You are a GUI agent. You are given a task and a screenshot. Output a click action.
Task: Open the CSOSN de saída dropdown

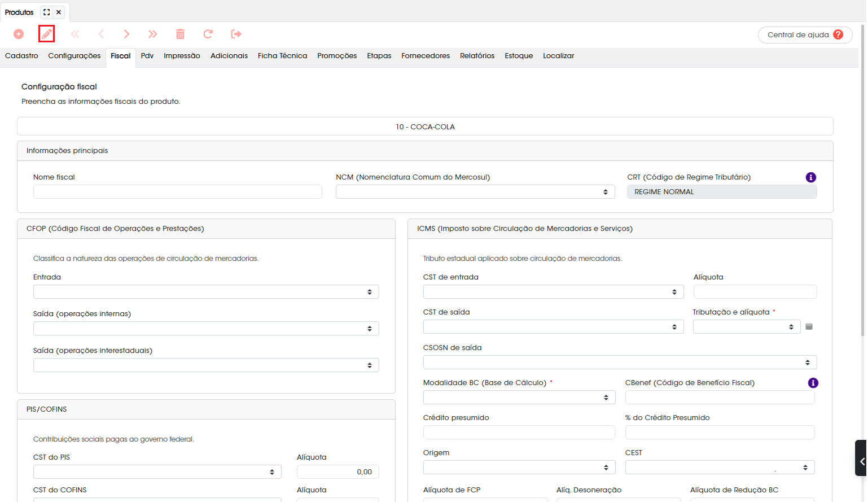pyautogui.click(x=620, y=363)
